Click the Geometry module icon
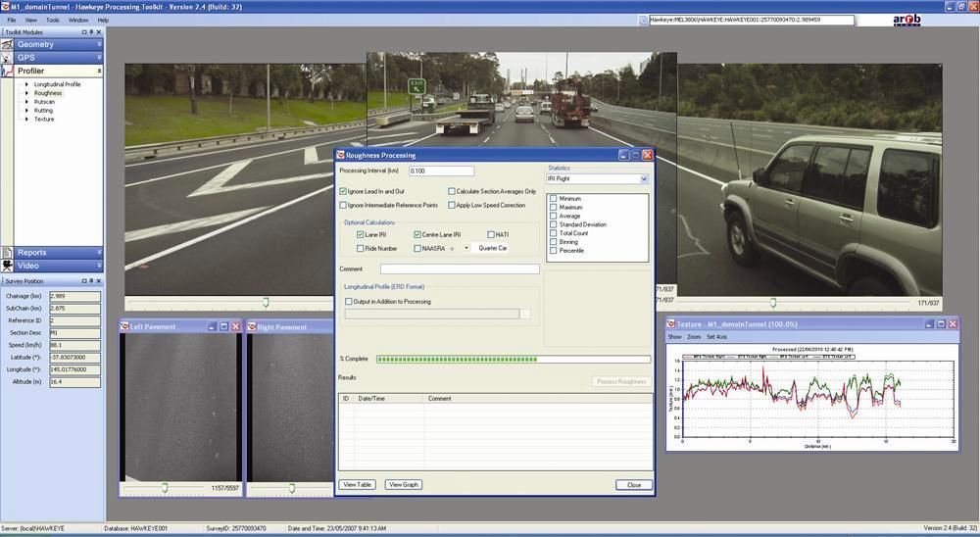This screenshot has width=980, height=537. tap(7, 44)
